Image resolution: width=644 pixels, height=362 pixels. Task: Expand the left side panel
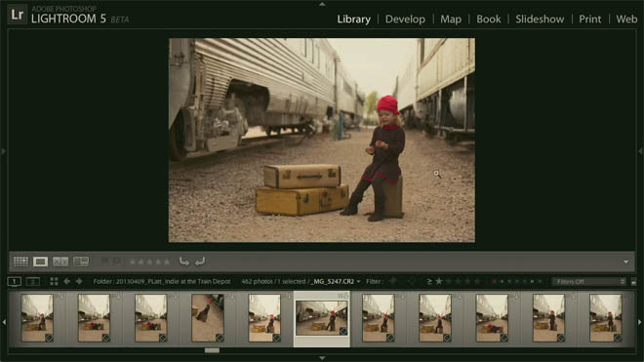pos(3,151)
